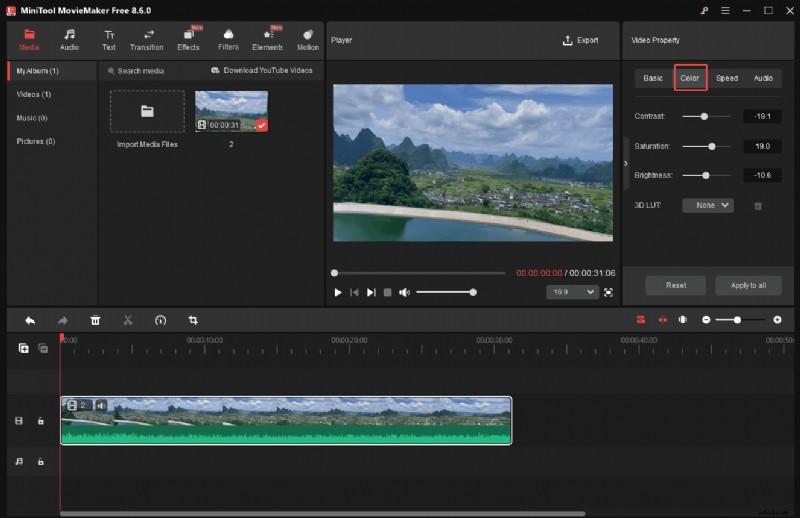Play the video preview
The image size is (800, 518).
coord(337,292)
